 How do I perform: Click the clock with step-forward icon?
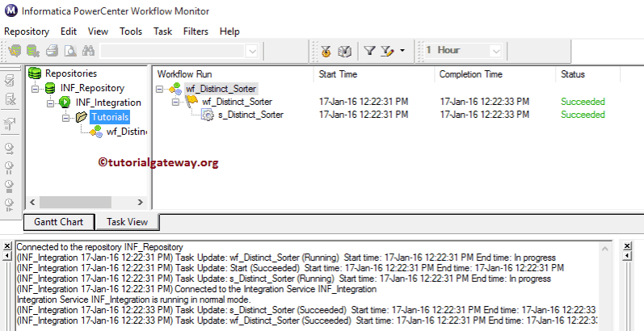(x=10, y=204)
